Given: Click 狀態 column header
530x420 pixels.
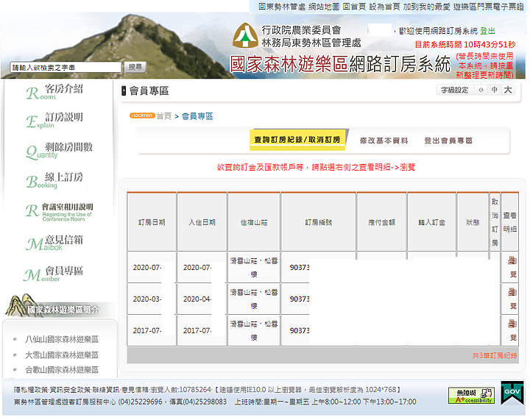Looking at the screenshot, I should click(x=473, y=222).
